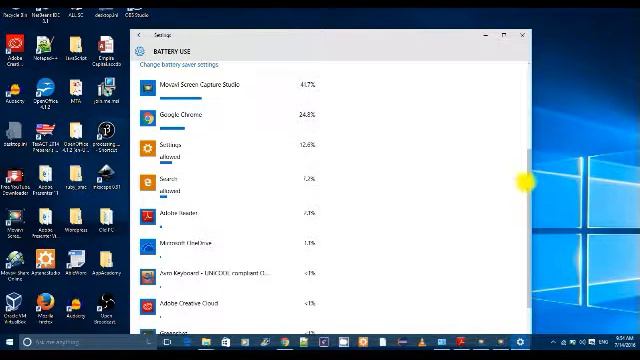The height and width of the screenshot is (360, 640).
Task: Select the Adobe Creative Cloud list icon
Action: [x=148, y=307]
